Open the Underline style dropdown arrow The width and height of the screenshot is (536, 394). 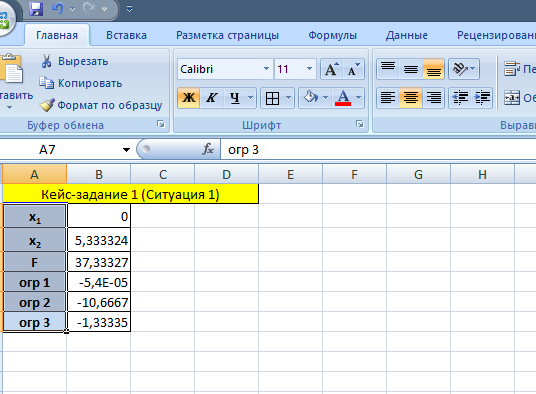[251, 98]
